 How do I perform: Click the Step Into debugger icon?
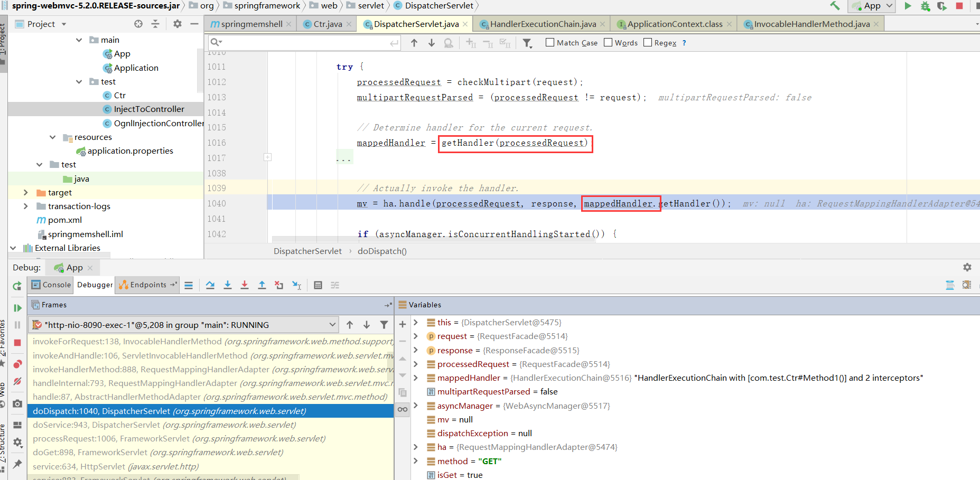[x=227, y=285]
